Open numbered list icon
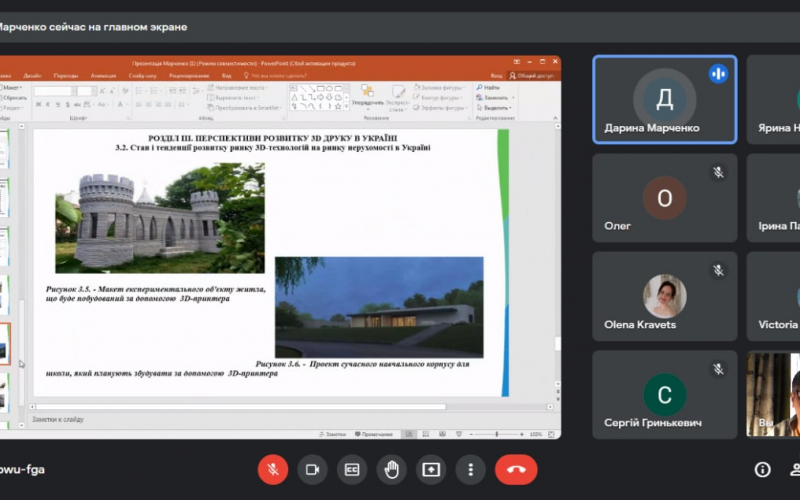The image size is (800, 500). (156, 91)
